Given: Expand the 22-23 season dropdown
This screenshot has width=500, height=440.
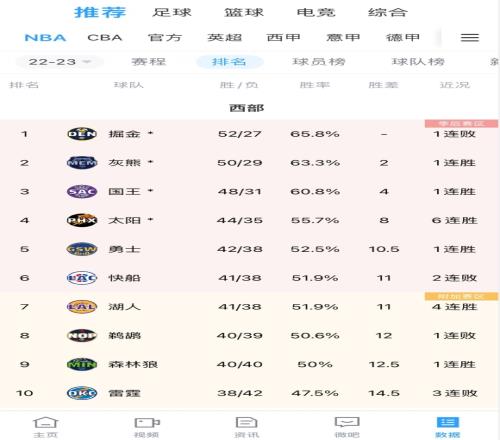Looking at the screenshot, I should click(59, 62).
